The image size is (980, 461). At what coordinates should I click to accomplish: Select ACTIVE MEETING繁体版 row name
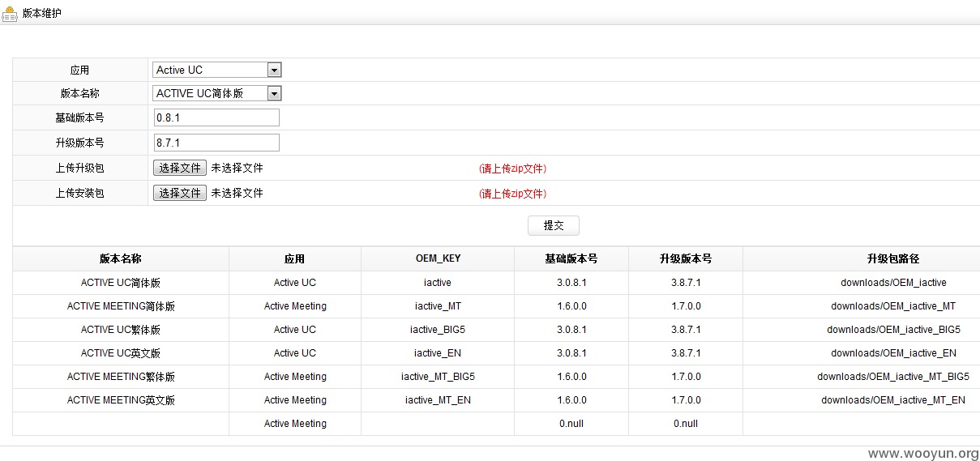[x=121, y=377]
